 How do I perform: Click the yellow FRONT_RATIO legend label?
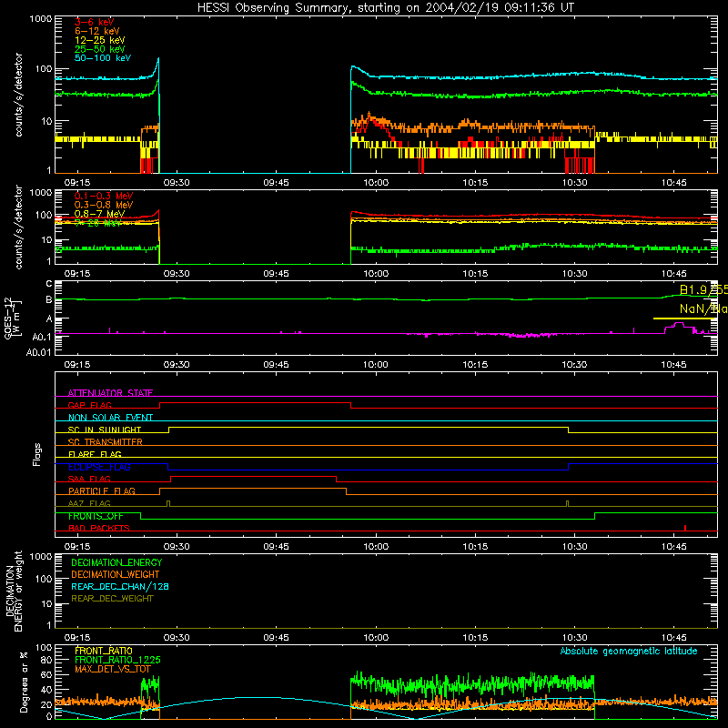(104, 651)
